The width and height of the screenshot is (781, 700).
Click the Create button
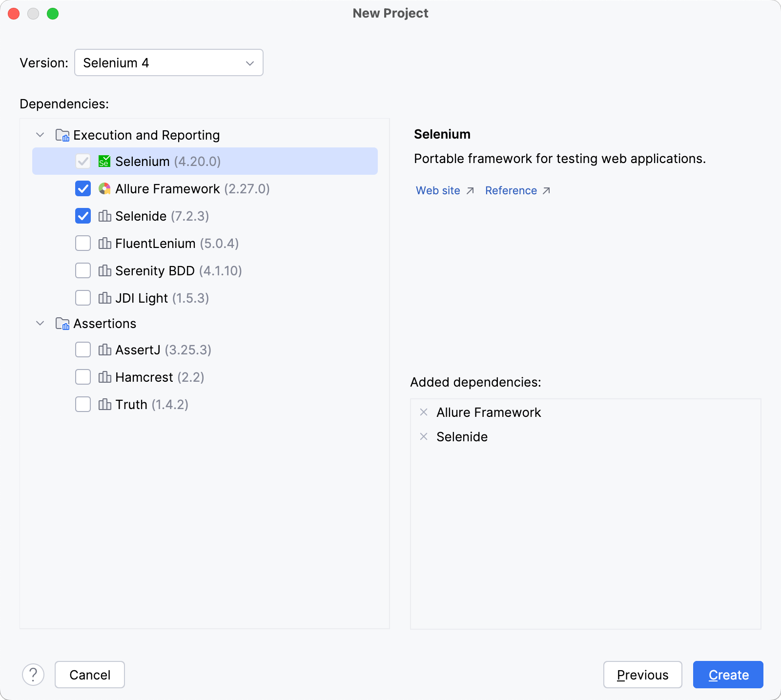coord(728,675)
